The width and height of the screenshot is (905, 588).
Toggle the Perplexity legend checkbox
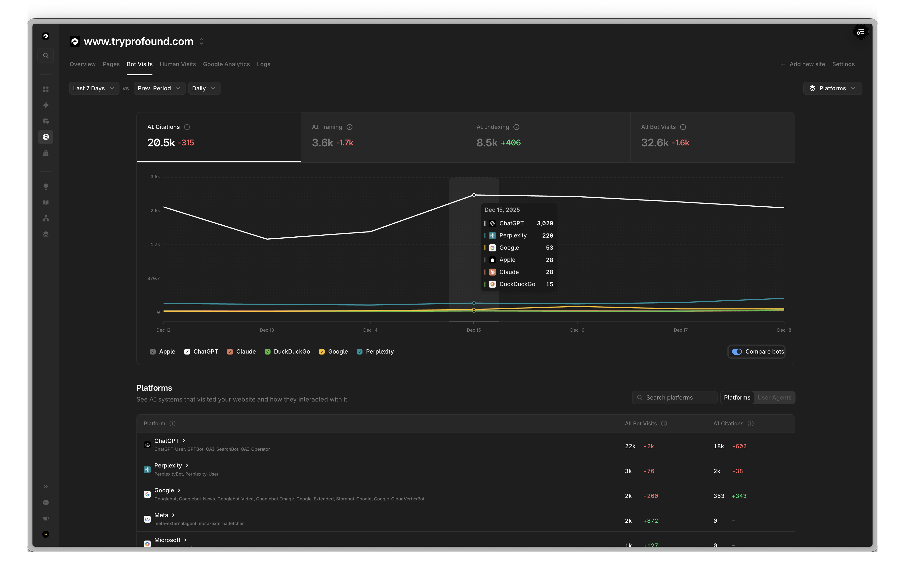pyautogui.click(x=360, y=351)
